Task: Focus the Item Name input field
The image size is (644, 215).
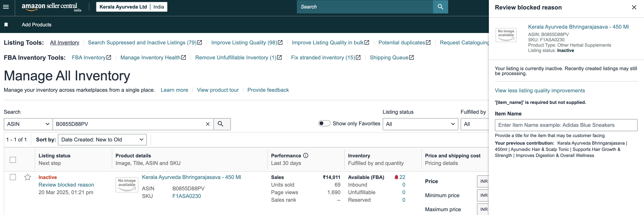Action: click(566, 125)
